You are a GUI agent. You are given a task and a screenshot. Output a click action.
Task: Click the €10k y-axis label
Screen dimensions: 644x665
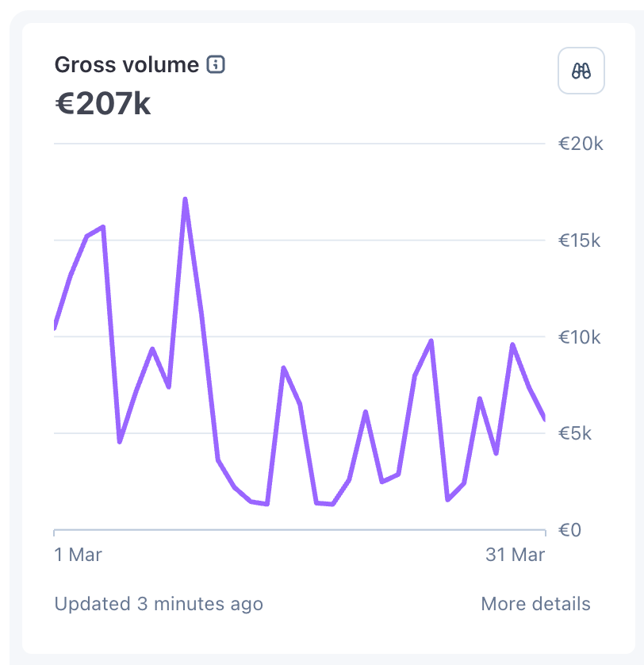579,337
